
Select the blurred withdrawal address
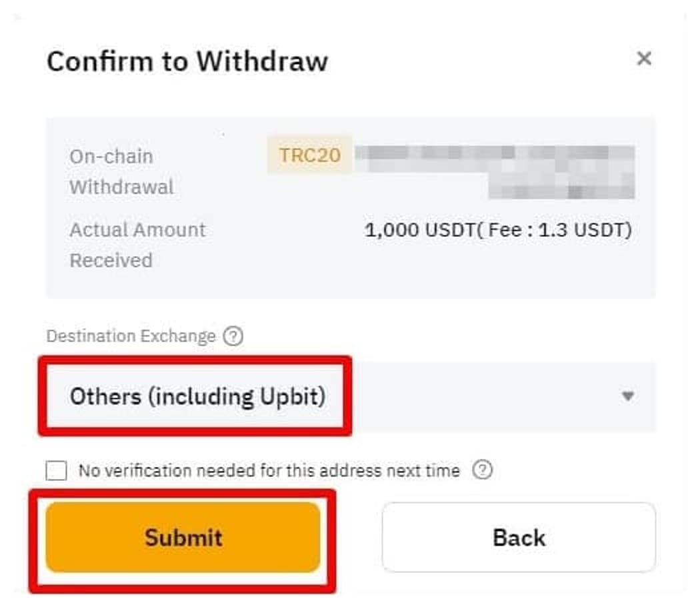point(495,171)
